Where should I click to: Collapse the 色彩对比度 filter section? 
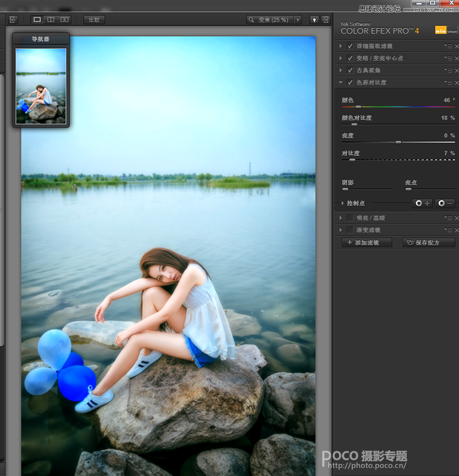pyautogui.click(x=341, y=82)
